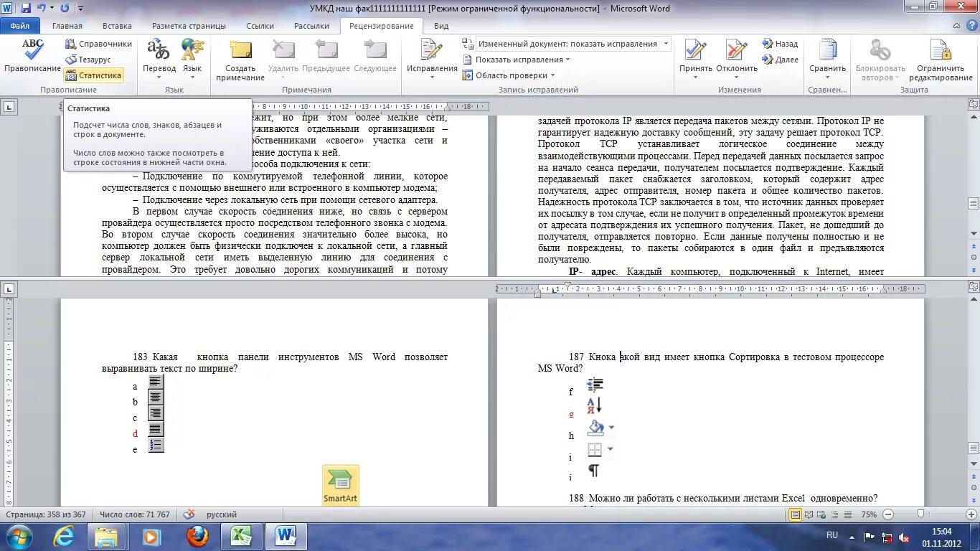Run the Правописание spelling check
The height and width of the screenshot is (551, 980).
pos(32,56)
